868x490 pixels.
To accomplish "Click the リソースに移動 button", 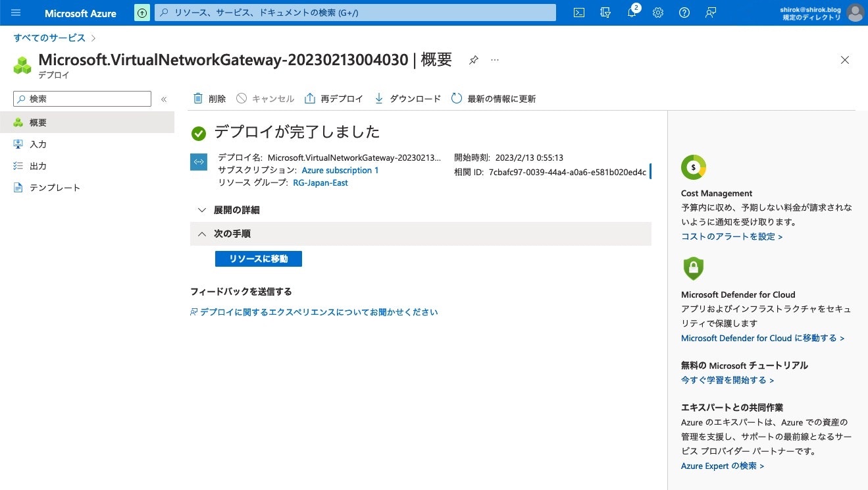I will click(x=258, y=259).
